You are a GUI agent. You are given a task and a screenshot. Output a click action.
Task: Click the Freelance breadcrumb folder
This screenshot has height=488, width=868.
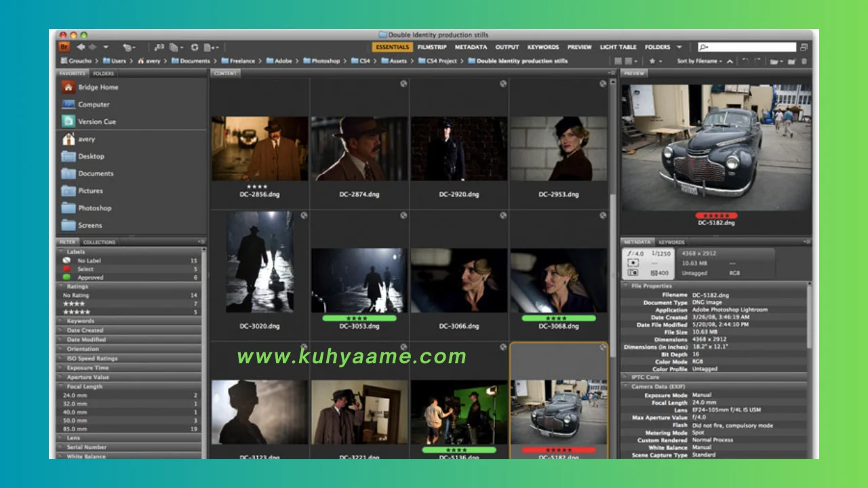tap(237, 61)
